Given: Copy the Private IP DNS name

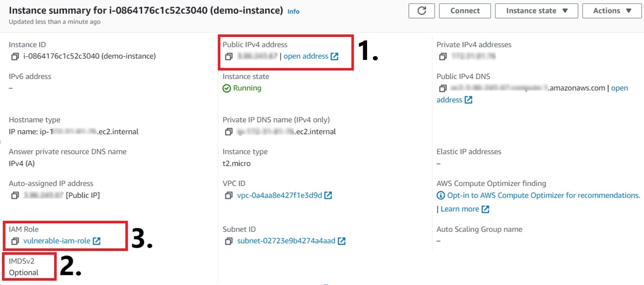Looking at the screenshot, I should pyautogui.click(x=229, y=132).
